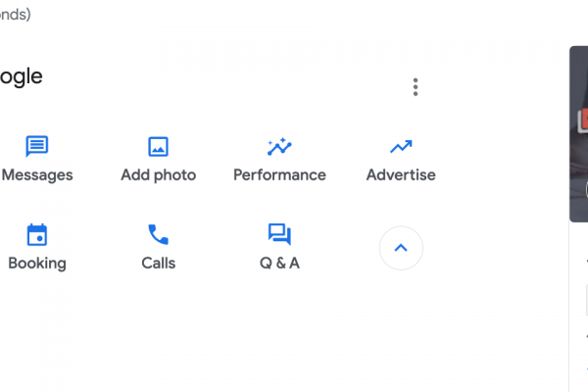Viewport: 588px width, 392px height.
Task: Click the Add photo image icon
Action: click(158, 147)
